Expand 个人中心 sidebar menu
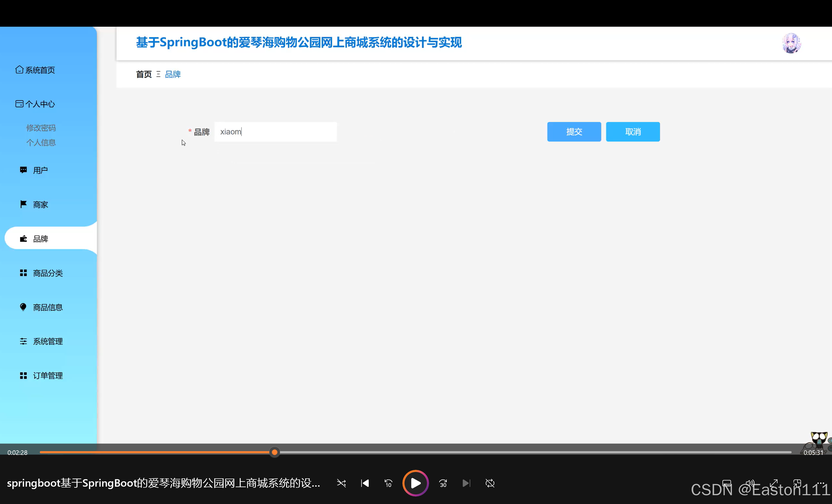The image size is (832, 504). pos(35,104)
